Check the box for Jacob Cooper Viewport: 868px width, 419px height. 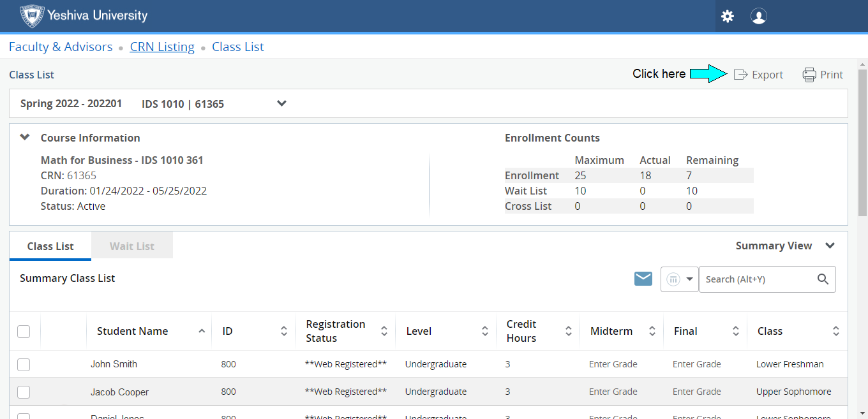coord(24,392)
